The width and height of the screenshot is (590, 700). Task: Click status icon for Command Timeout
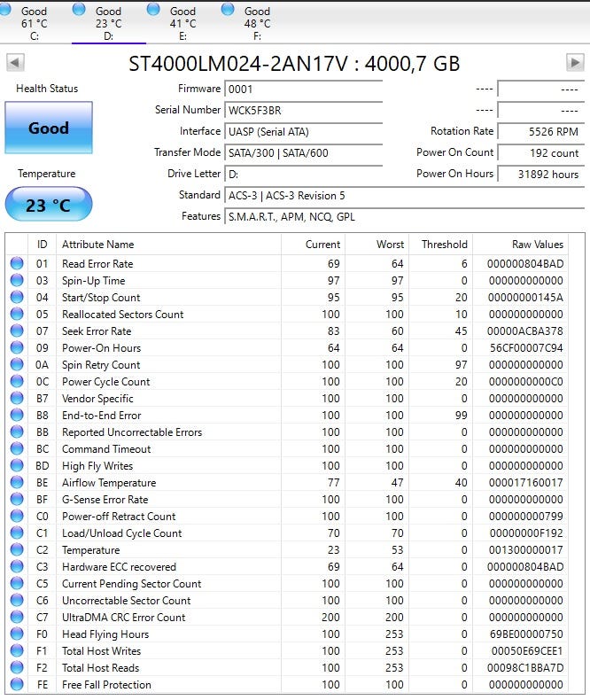pyautogui.click(x=17, y=448)
